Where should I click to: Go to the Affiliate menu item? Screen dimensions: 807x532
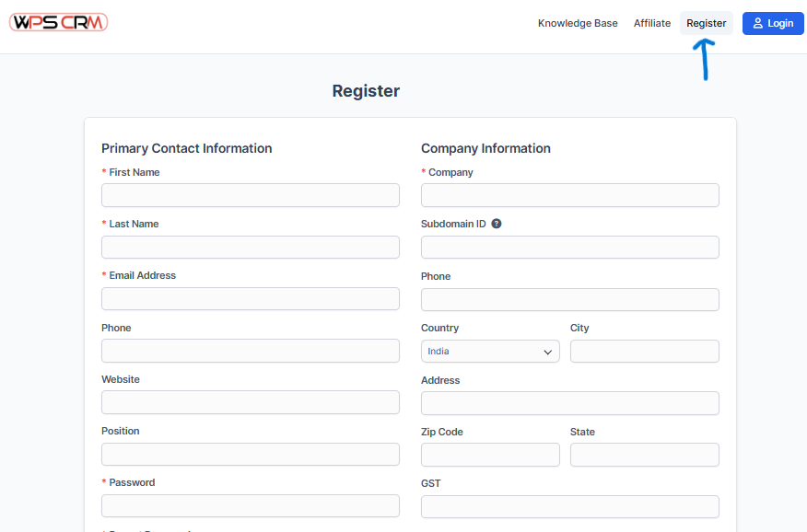pyautogui.click(x=651, y=23)
